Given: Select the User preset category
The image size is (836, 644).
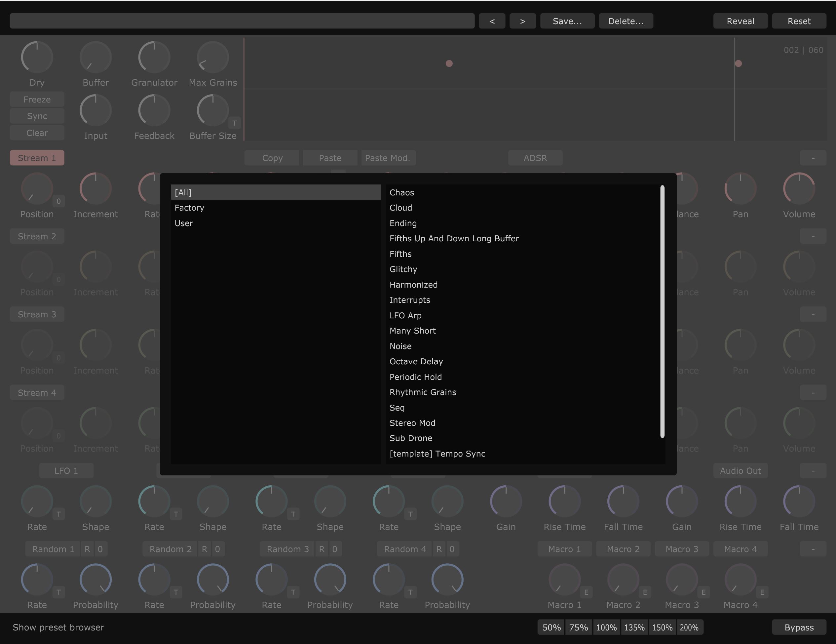Looking at the screenshot, I should click(184, 223).
